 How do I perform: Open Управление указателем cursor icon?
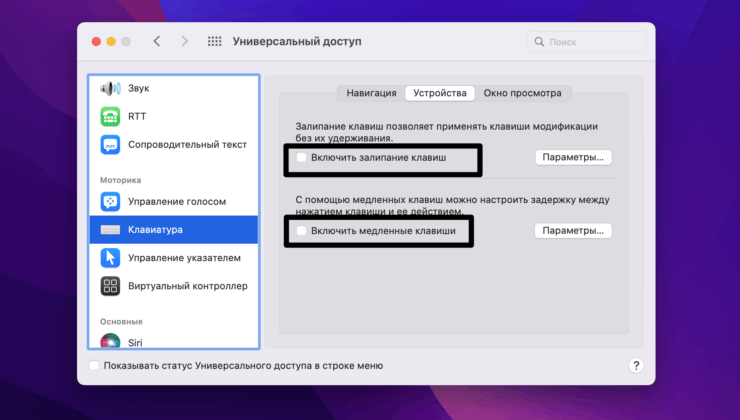click(x=110, y=258)
